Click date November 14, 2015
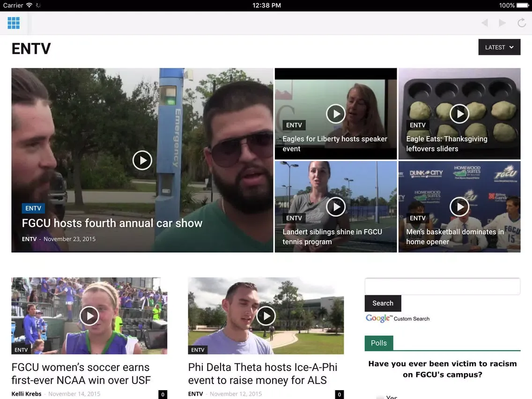The image size is (532, 399). point(74,394)
